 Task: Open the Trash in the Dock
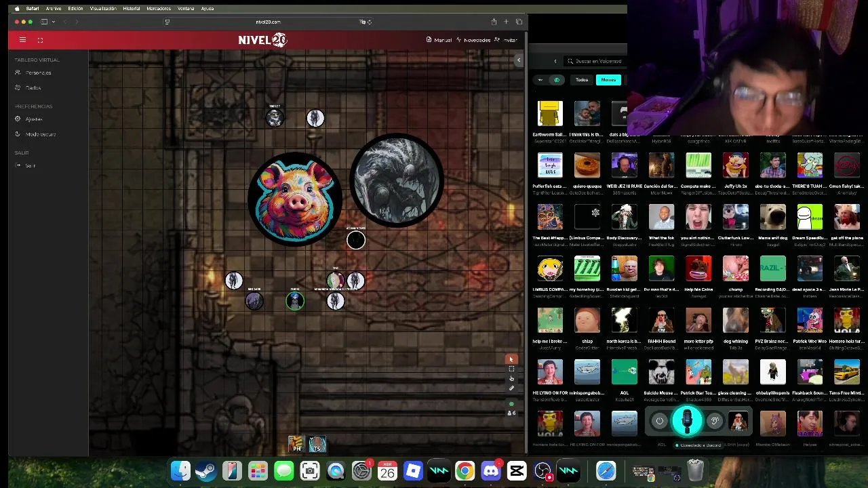[695, 470]
